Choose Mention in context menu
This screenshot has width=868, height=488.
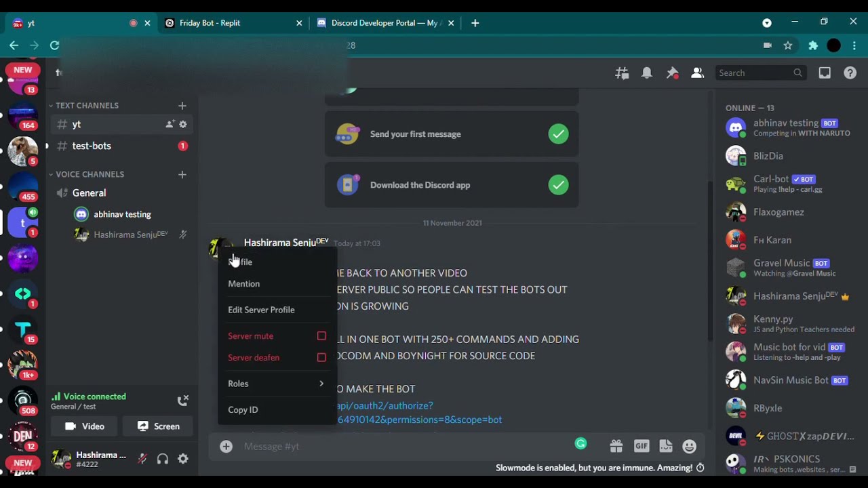click(277, 284)
